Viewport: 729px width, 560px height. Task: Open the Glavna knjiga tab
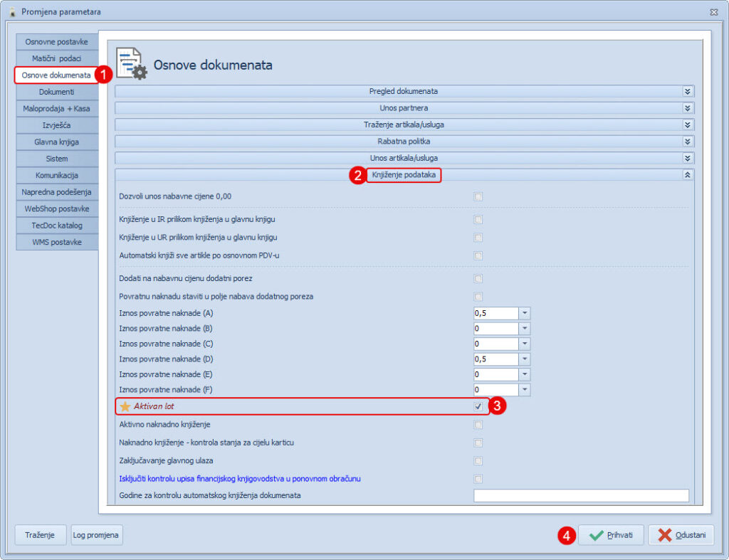56,142
